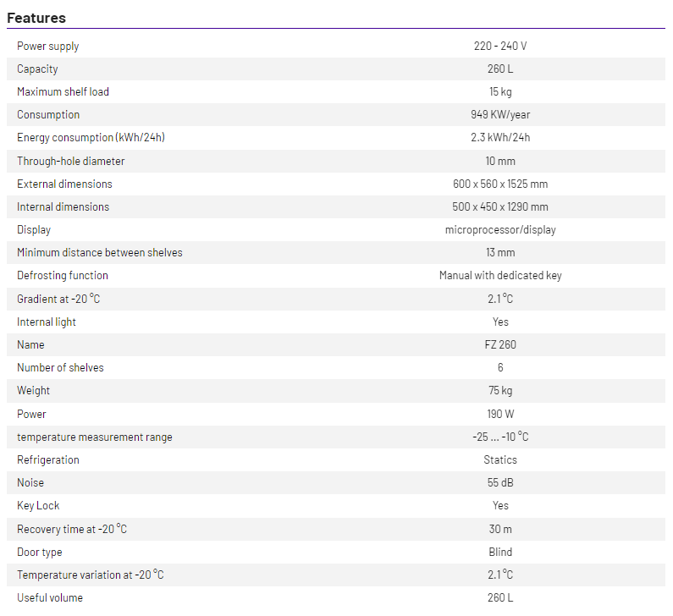Image resolution: width=673 pixels, height=616 pixels.
Task: Select the Statics refrigeration value
Action: coord(500,459)
